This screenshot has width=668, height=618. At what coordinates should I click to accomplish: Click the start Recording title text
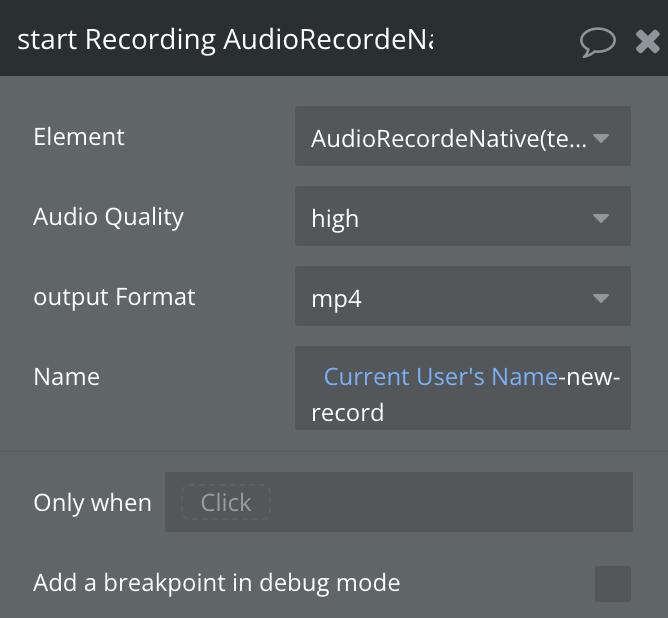pyautogui.click(x=225, y=40)
